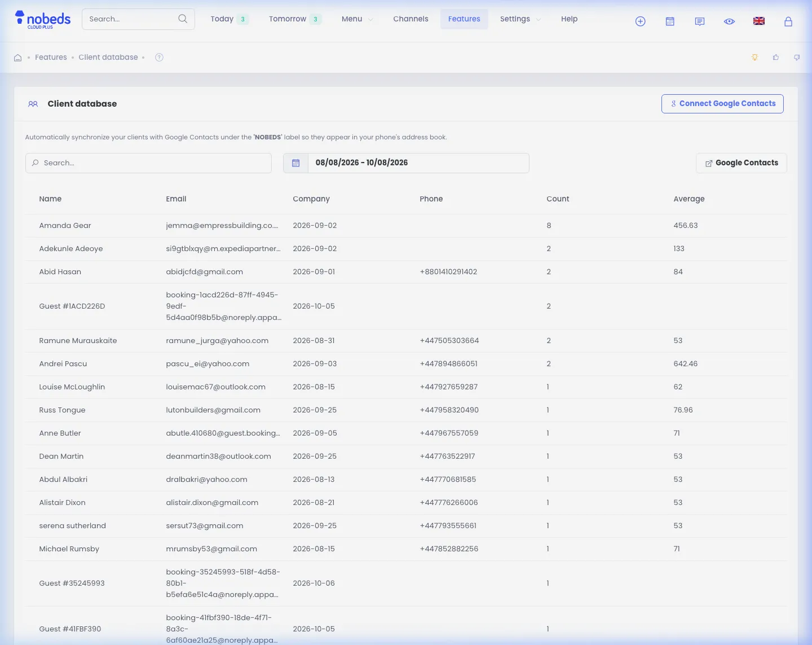The height and width of the screenshot is (645, 812).
Task: Click phone +447505303664
Action: coord(449,341)
